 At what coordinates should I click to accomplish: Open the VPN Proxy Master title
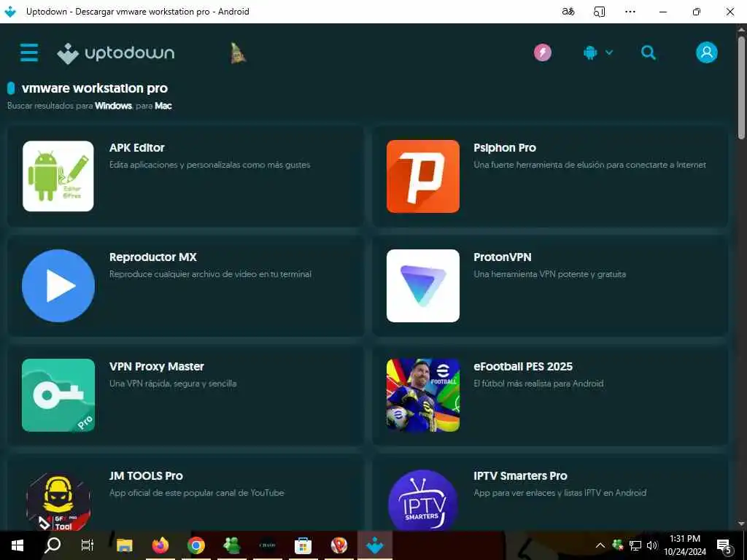(x=157, y=367)
